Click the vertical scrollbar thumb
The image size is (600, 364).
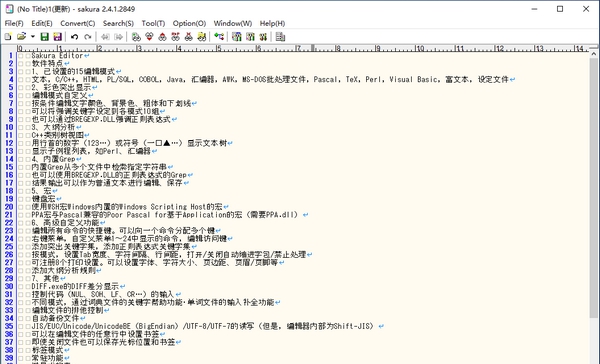click(x=593, y=188)
